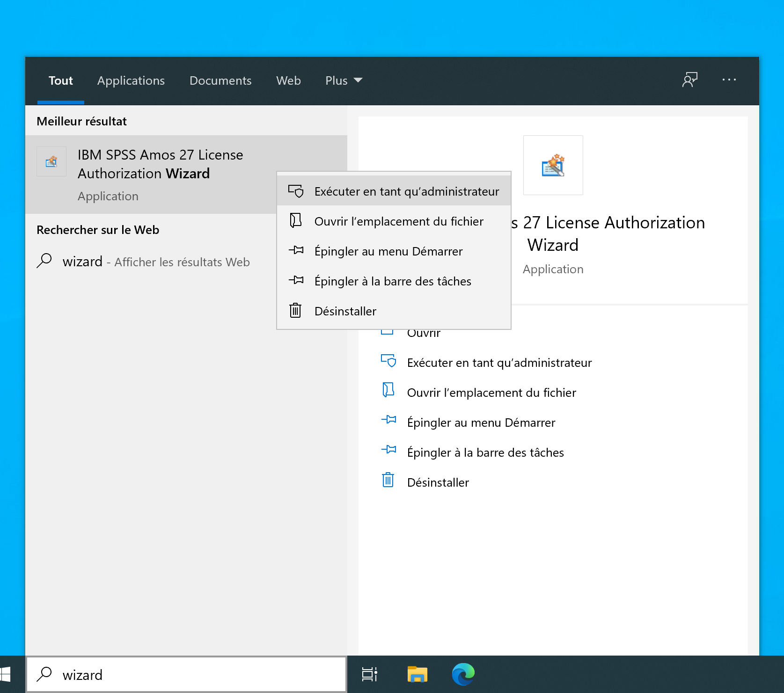Switch to the Documents tab

pyautogui.click(x=220, y=80)
